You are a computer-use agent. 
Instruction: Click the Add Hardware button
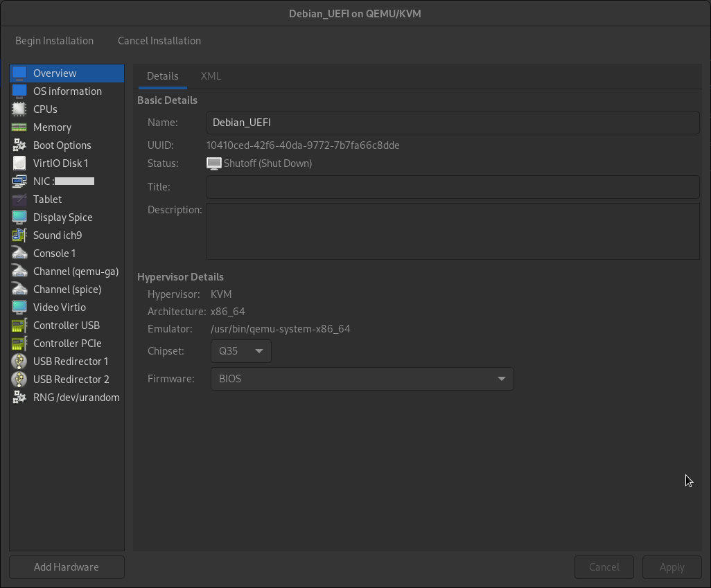click(67, 567)
